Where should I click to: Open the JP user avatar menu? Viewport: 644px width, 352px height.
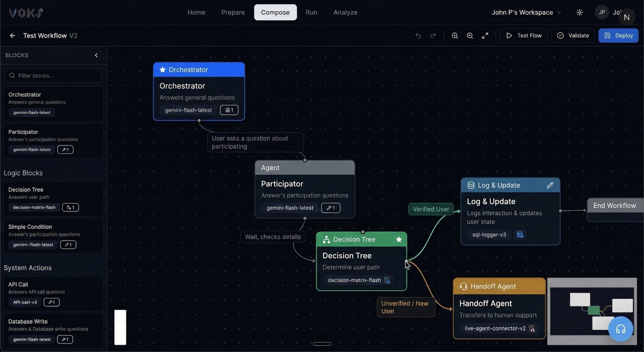point(602,12)
